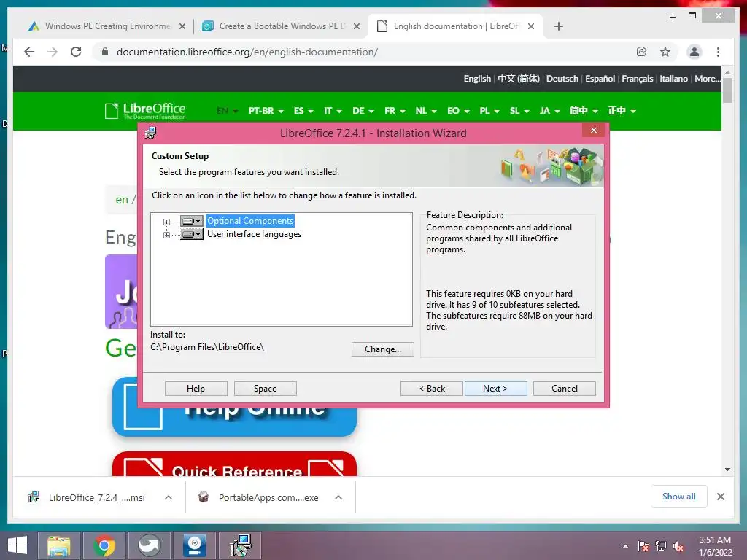Open Optional Components install-mode drive icon
The height and width of the screenshot is (560, 747).
pos(192,221)
